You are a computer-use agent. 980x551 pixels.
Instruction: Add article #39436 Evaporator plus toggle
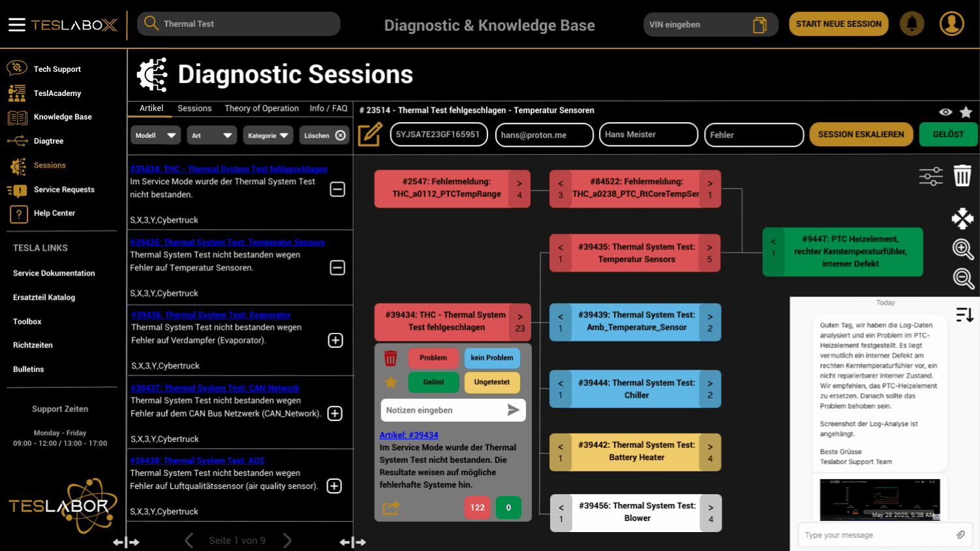[x=335, y=340]
